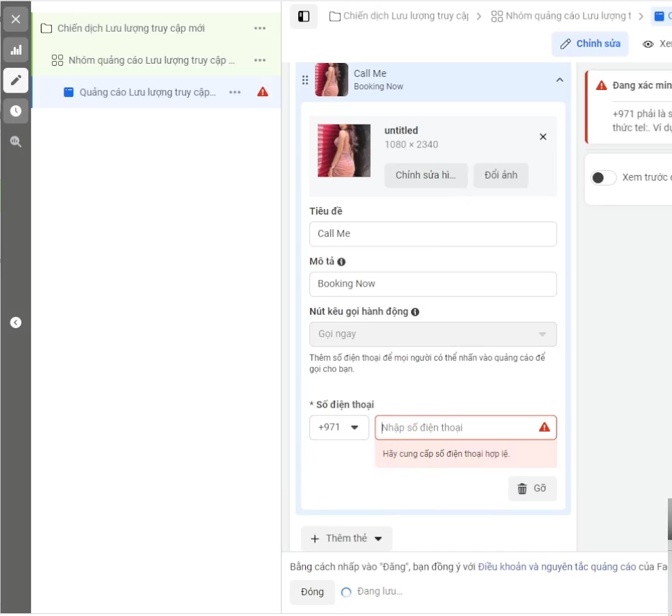Toggle the Xem trước preview switch

pos(603,177)
